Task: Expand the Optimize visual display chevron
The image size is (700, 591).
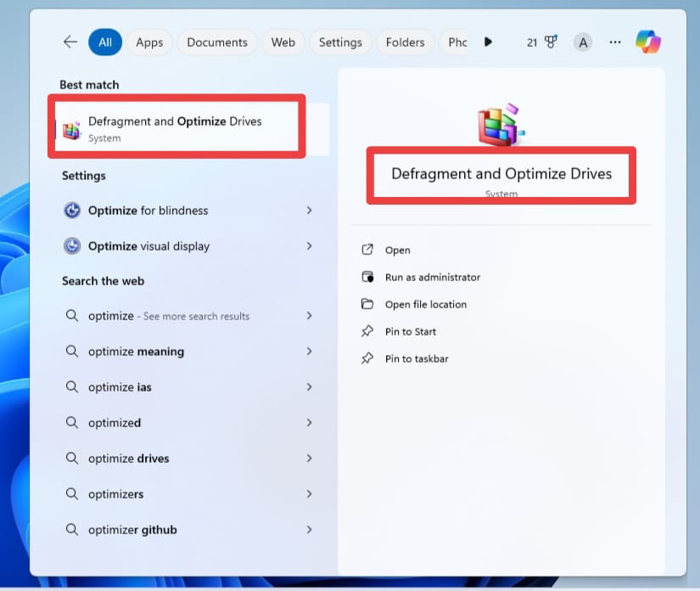Action: (x=310, y=245)
